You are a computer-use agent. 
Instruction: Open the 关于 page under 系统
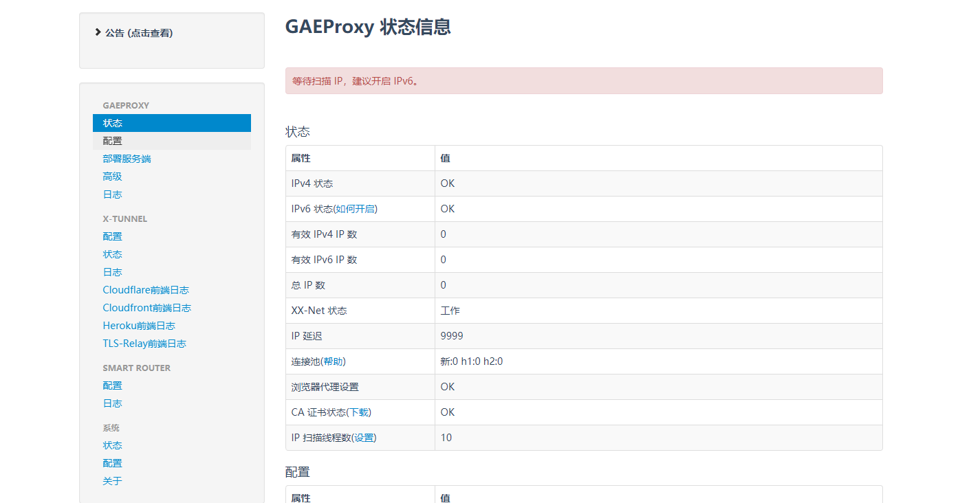(112, 480)
